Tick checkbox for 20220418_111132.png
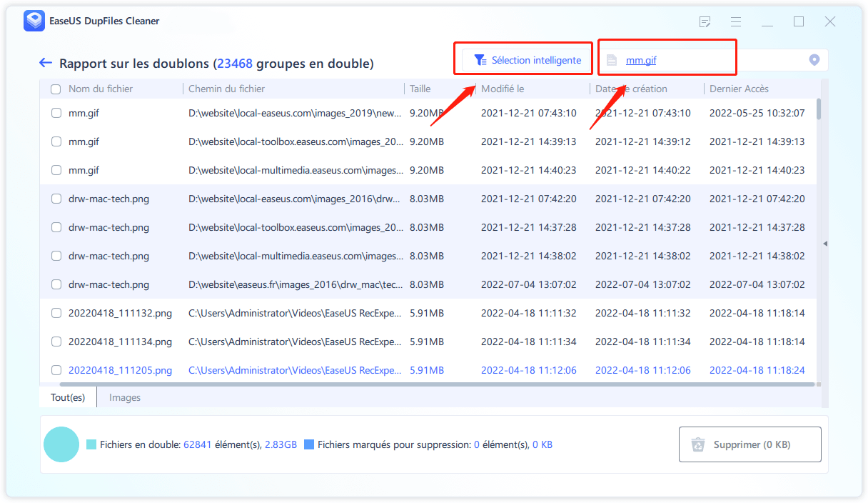Screen dimensions: 868x503 point(56,313)
